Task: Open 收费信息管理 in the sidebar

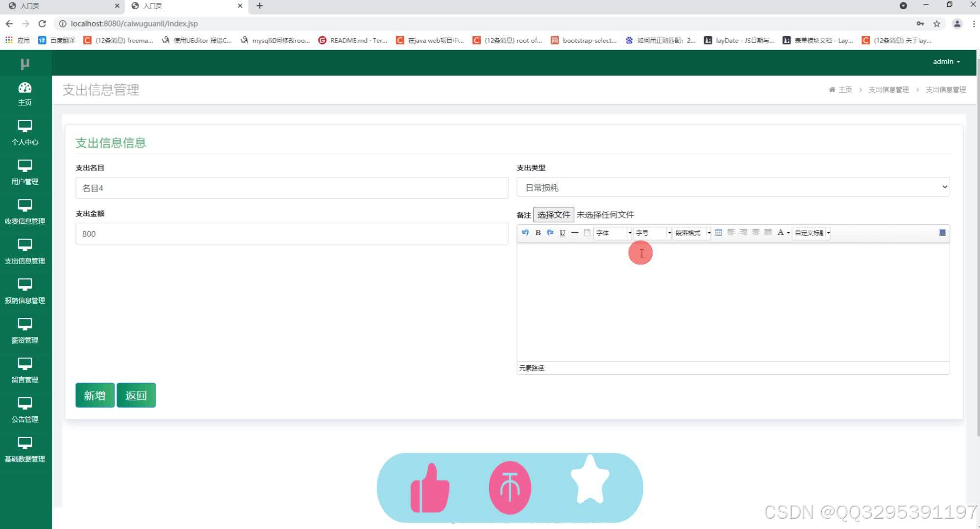Action: pos(25,212)
